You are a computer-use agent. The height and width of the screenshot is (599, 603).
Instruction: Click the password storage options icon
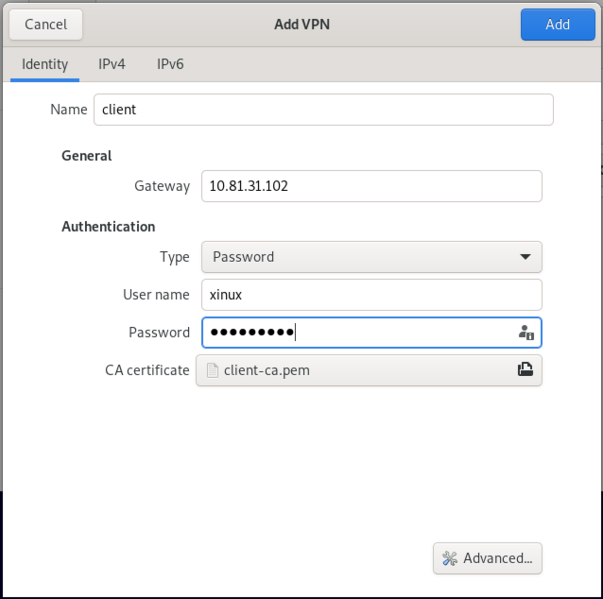point(526,333)
